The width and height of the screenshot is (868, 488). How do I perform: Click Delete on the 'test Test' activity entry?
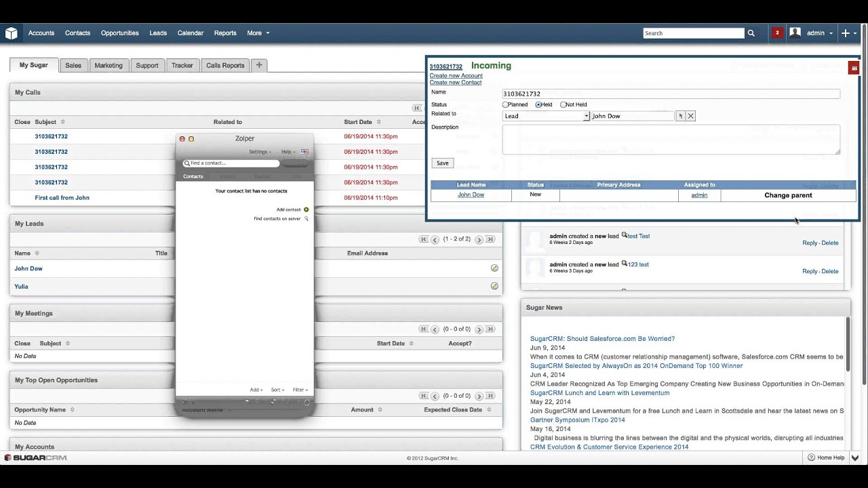[x=830, y=243]
